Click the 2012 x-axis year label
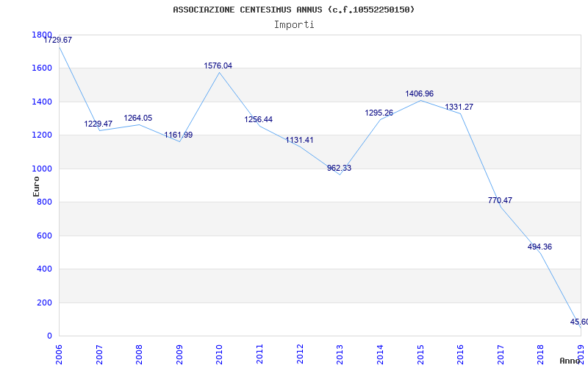The image size is (588, 368). [300, 355]
